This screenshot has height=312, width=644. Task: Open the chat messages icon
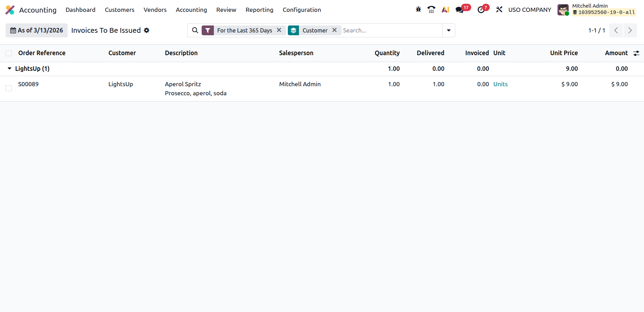coord(459,10)
